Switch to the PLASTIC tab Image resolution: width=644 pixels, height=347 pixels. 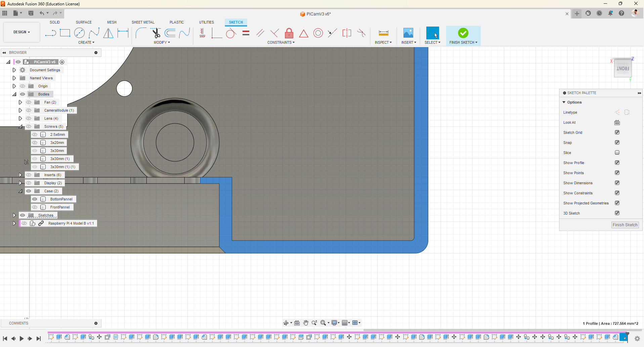[177, 22]
